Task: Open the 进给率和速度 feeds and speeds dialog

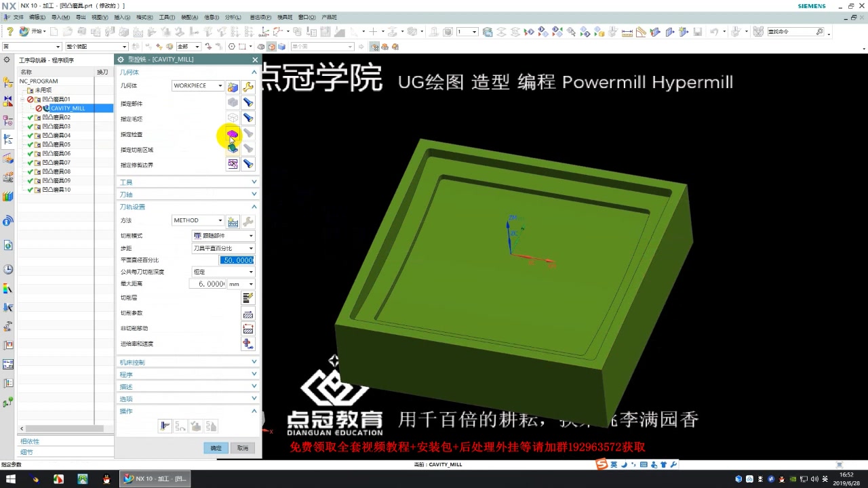Action: click(248, 344)
